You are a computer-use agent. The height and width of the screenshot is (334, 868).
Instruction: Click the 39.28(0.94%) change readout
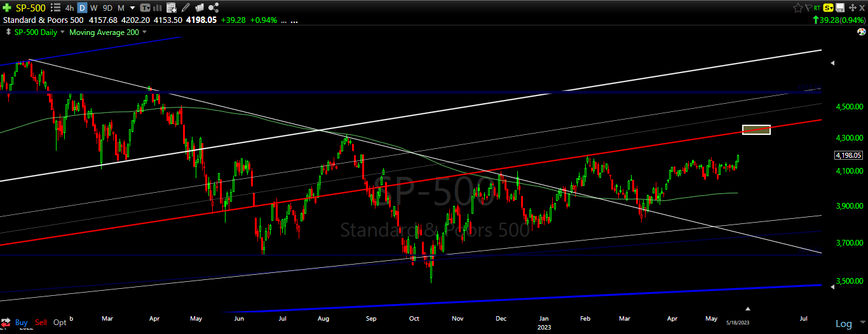(840, 20)
